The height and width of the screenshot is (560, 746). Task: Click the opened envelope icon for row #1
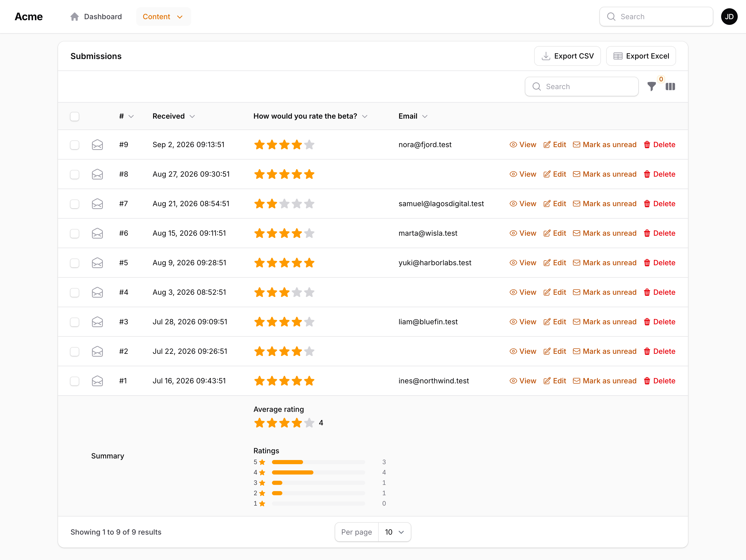(97, 381)
